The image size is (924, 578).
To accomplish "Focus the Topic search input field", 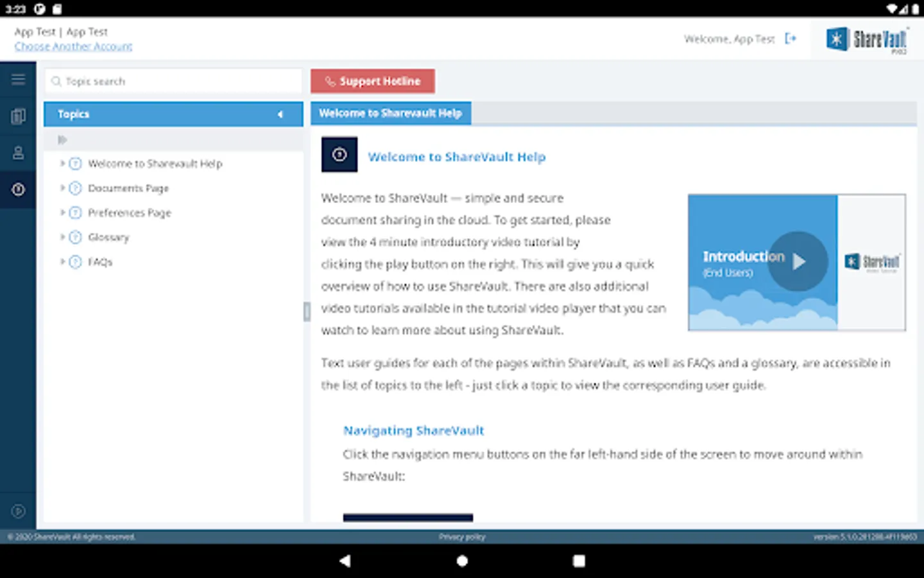I will tap(173, 82).
